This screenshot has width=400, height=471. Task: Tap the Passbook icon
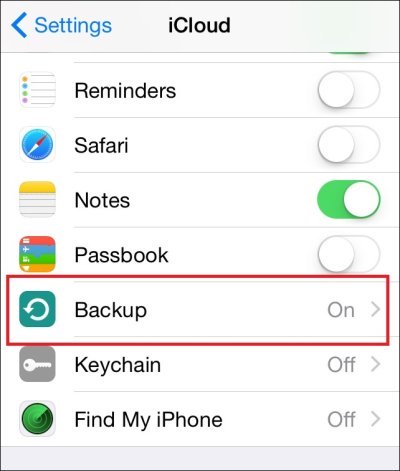click(x=37, y=254)
